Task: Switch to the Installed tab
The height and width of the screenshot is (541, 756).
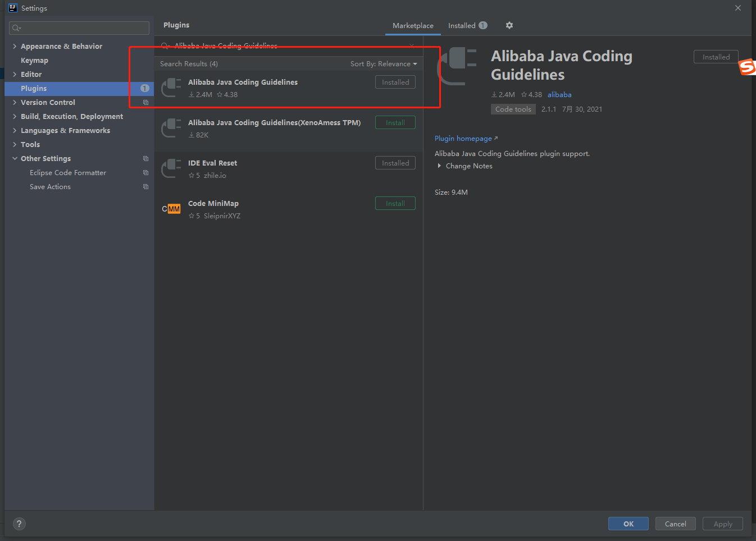Action: tap(467, 25)
